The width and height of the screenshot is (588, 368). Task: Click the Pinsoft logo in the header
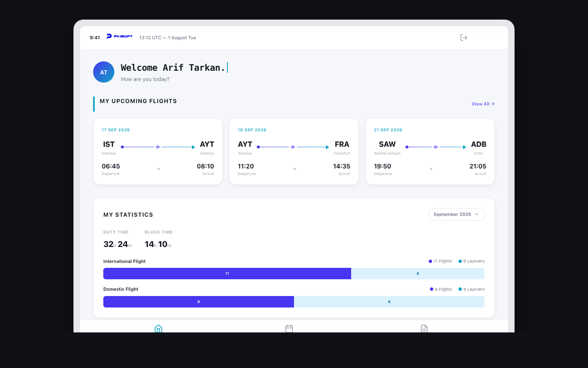coord(120,36)
